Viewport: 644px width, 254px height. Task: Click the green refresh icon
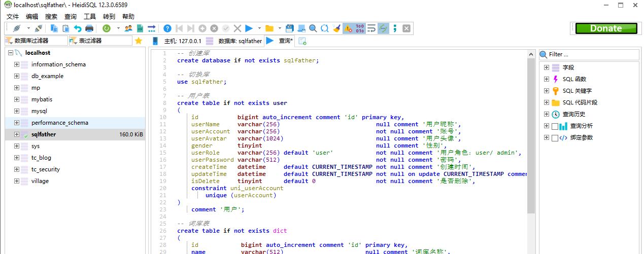click(107, 28)
